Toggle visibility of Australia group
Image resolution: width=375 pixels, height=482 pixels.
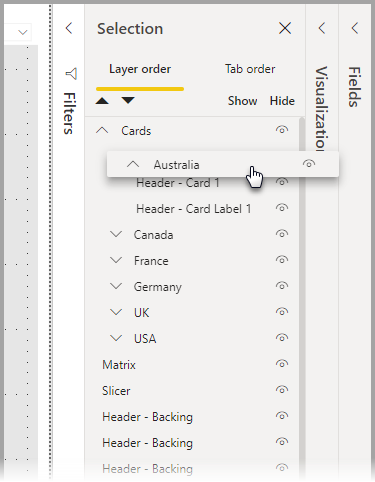309,163
